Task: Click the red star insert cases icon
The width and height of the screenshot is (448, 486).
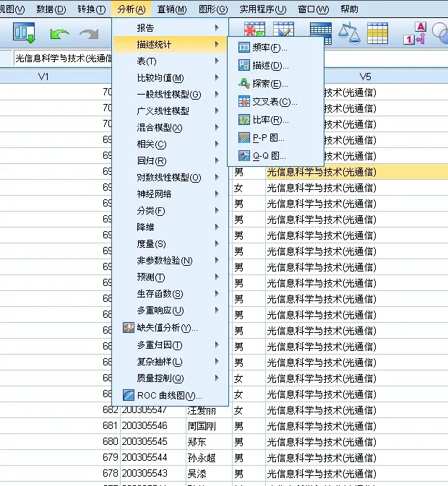Action: coord(254,28)
